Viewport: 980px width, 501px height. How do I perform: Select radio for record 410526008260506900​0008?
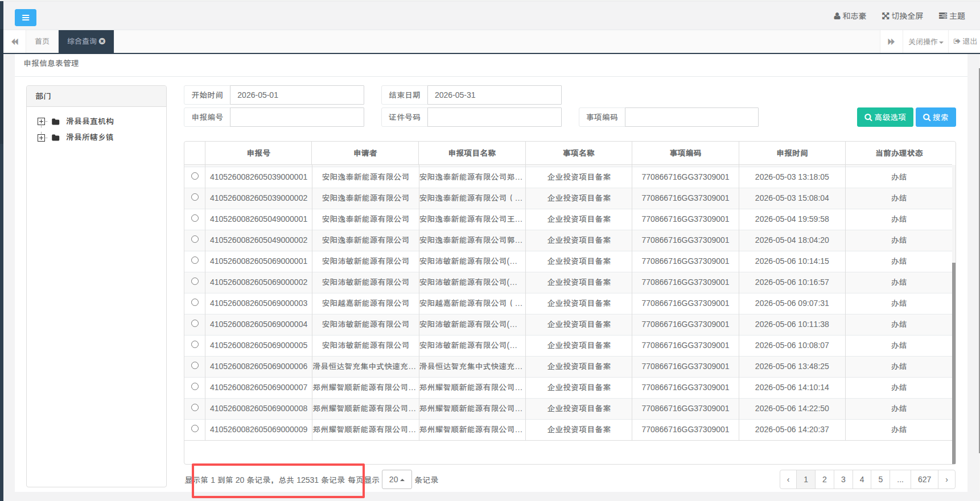click(195, 408)
